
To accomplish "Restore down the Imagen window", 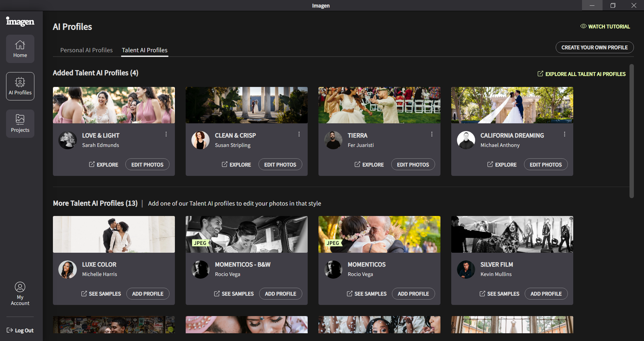I will click(x=613, y=5).
